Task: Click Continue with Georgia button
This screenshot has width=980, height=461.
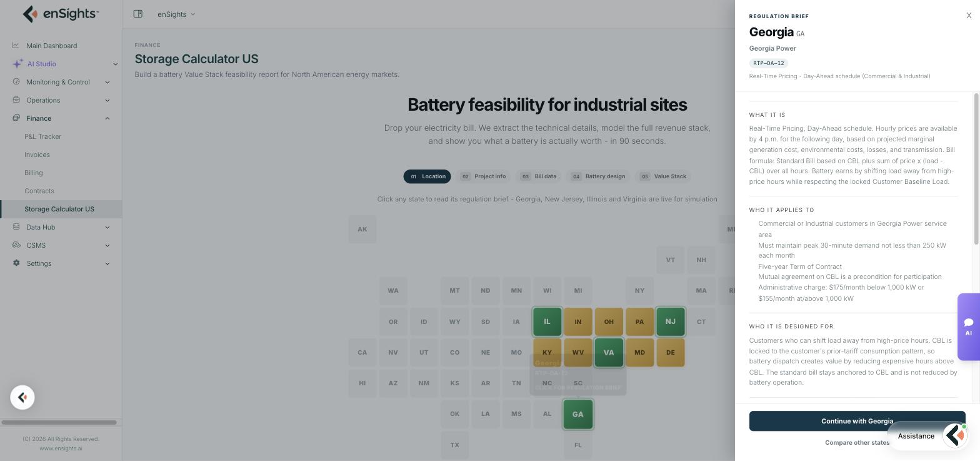Action: [857, 421]
